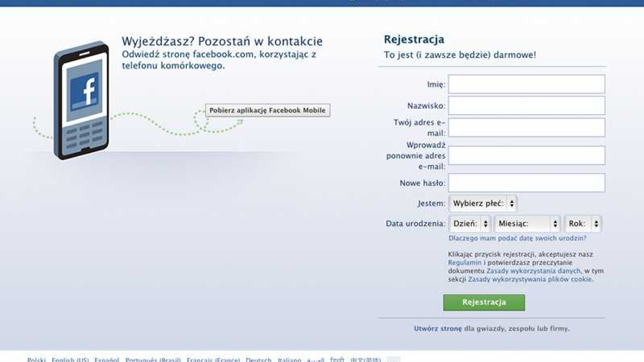
Task: Switch language to Português (Brasil)
Action: click(153, 359)
